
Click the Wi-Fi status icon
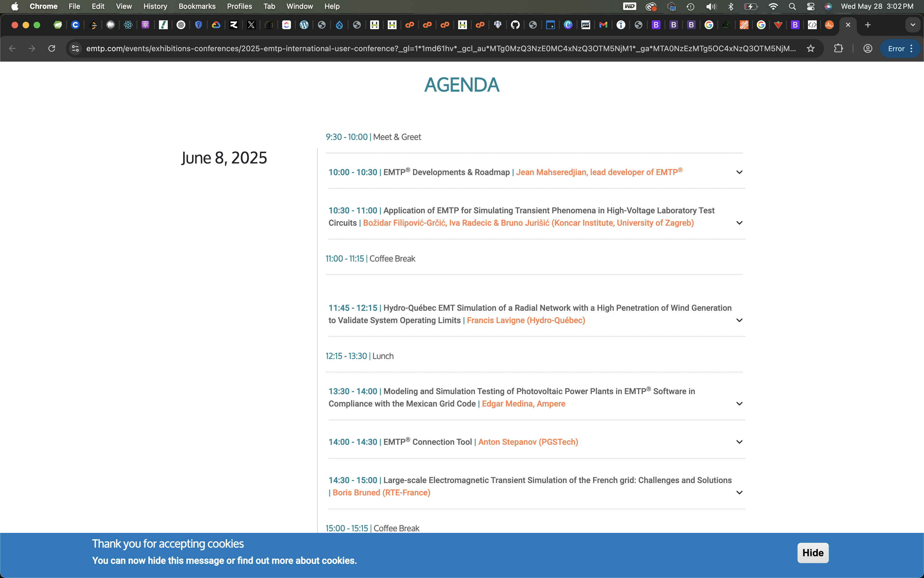773,7
